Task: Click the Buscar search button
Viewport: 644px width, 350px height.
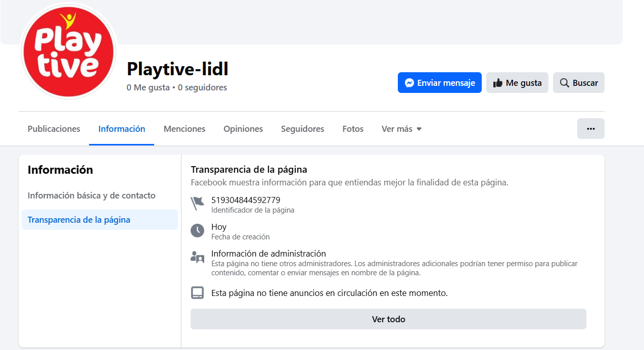Action: pos(579,83)
